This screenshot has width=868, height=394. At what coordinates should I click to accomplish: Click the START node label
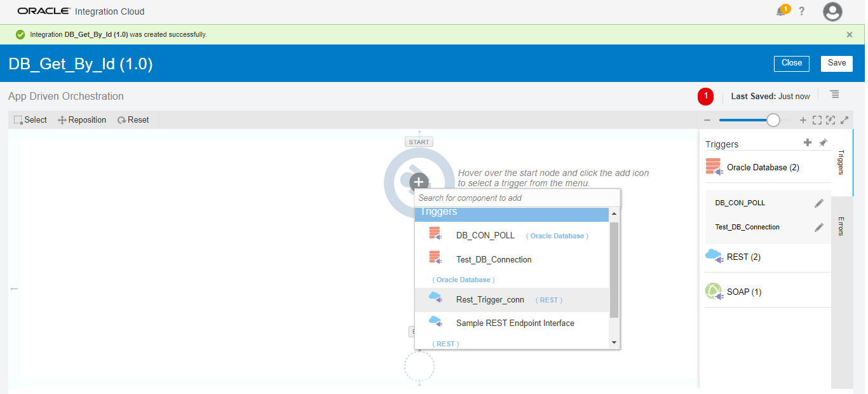tap(419, 142)
